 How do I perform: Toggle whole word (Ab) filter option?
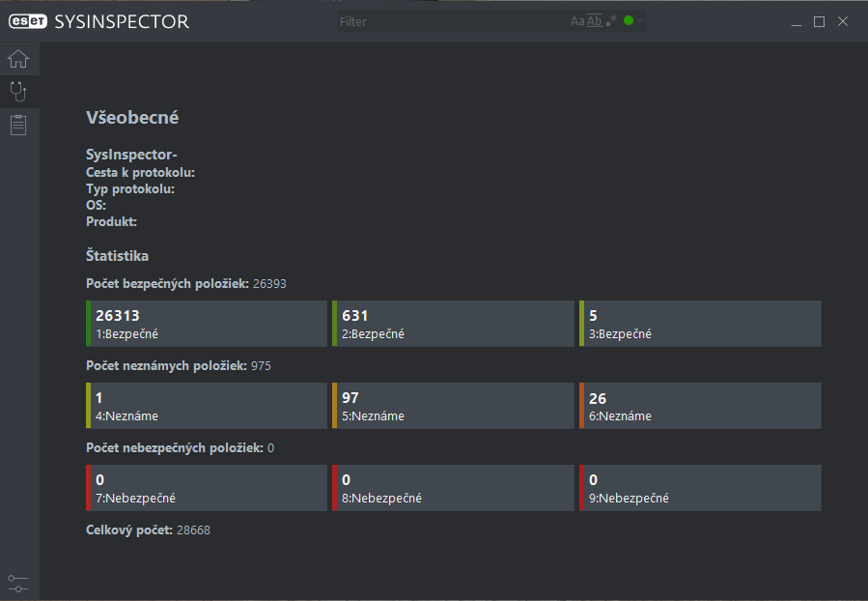(x=594, y=21)
